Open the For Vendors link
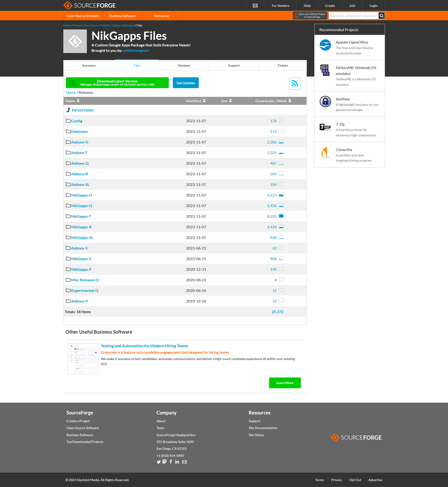This screenshot has width=448, height=487. click(280, 6)
